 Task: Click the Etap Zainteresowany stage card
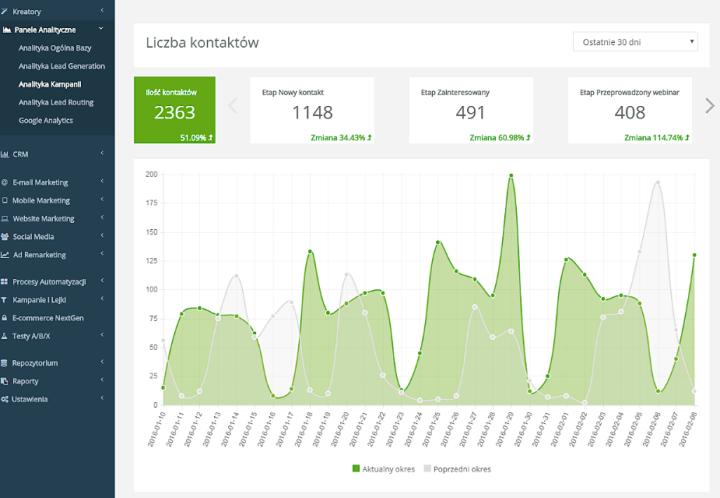(x=470, y=110)
